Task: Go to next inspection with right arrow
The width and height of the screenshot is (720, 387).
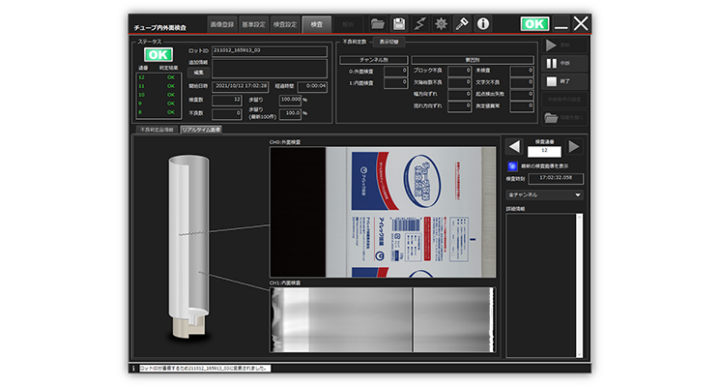Action: 574,147
